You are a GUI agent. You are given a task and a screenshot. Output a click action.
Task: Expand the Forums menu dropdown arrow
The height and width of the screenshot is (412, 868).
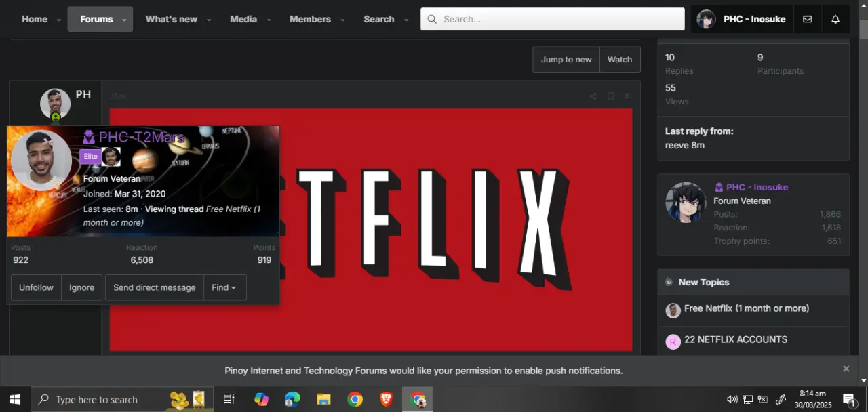[x=124, y=20]
